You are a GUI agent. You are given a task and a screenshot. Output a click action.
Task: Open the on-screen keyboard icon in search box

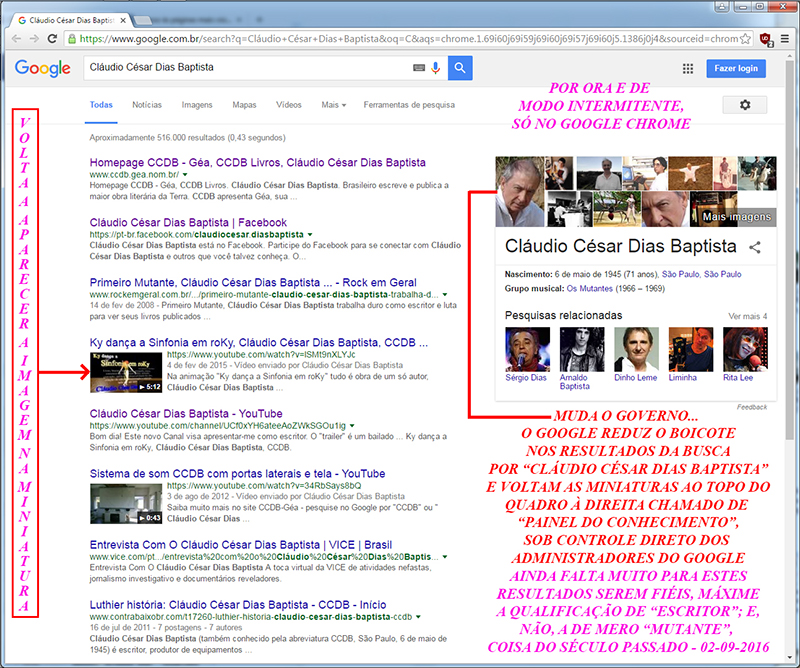419,68
